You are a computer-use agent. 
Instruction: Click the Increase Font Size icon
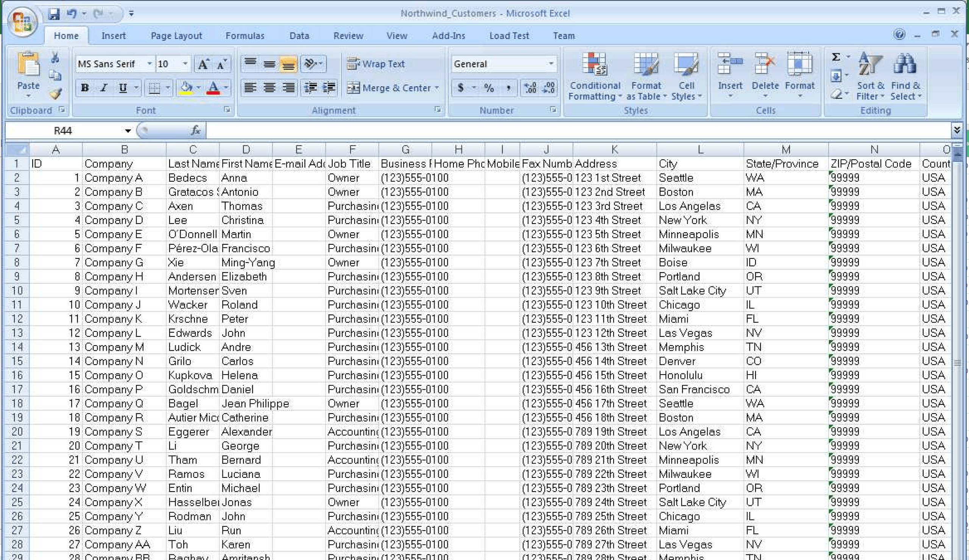[203, 64]
